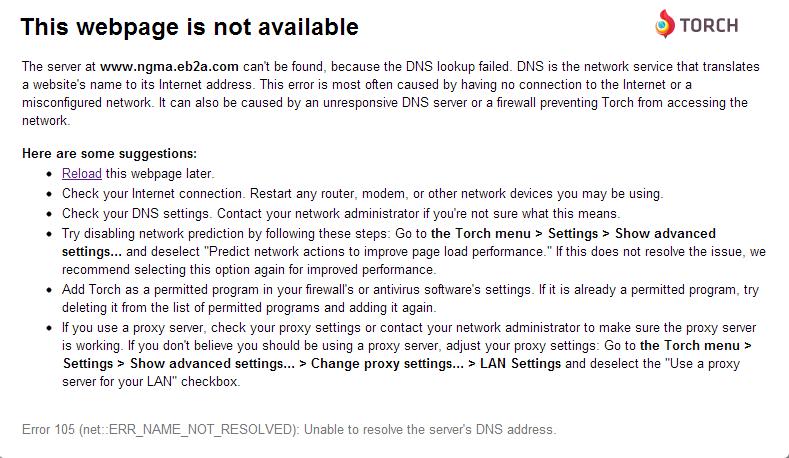
Task: Click the bold "Change proxy settings..." text
Action: (x=387, y=363)
